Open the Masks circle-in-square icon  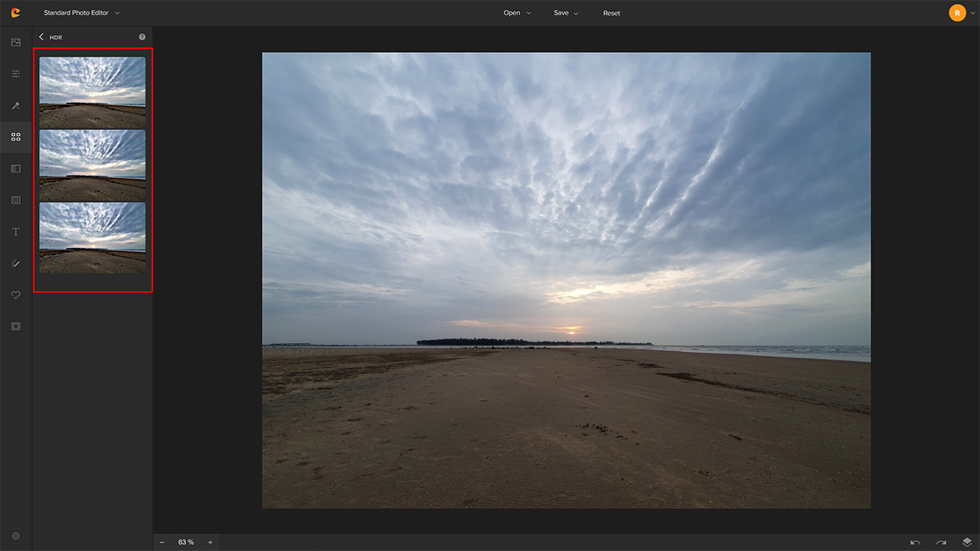15,200
